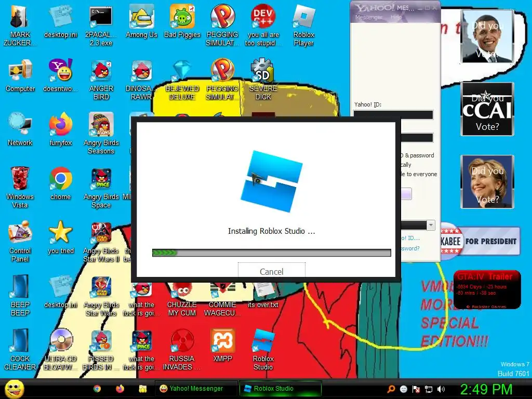Open Messenger menu in Yahoo window

click(368, 17)
